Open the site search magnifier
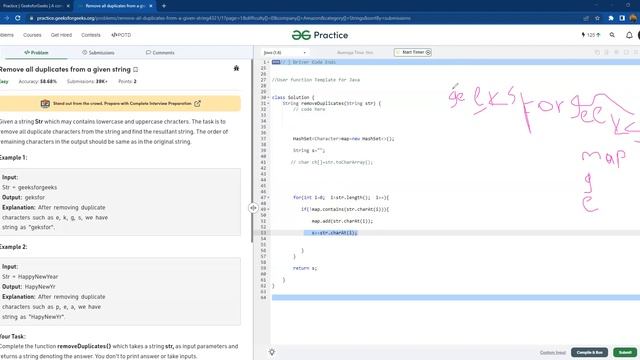The image size is (640, 360). (x=612, y=35)
